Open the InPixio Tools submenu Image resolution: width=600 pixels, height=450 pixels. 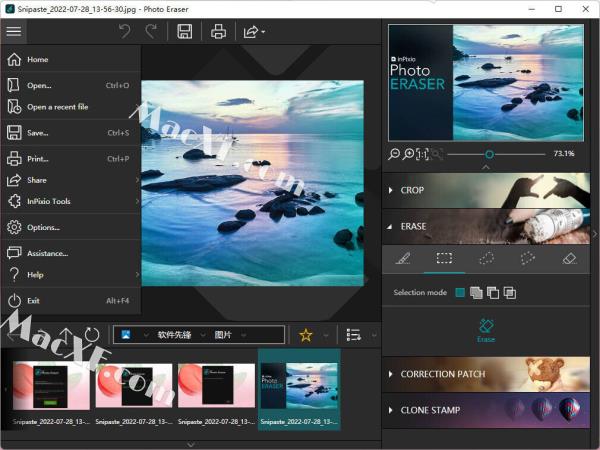tap(71, 201)
